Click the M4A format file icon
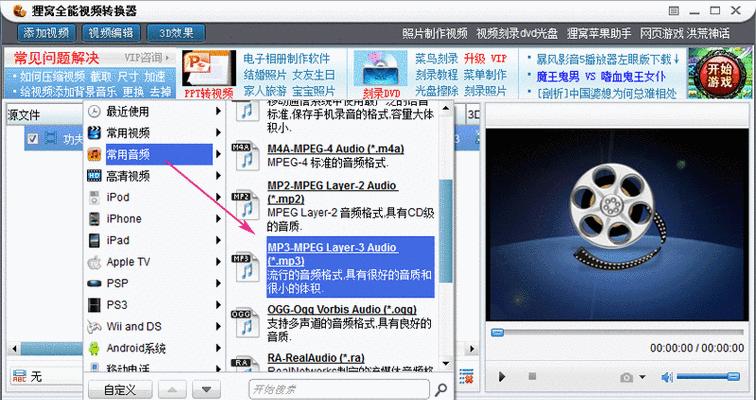Viewport: 756px width, 400px height. [x=247, y=156]
